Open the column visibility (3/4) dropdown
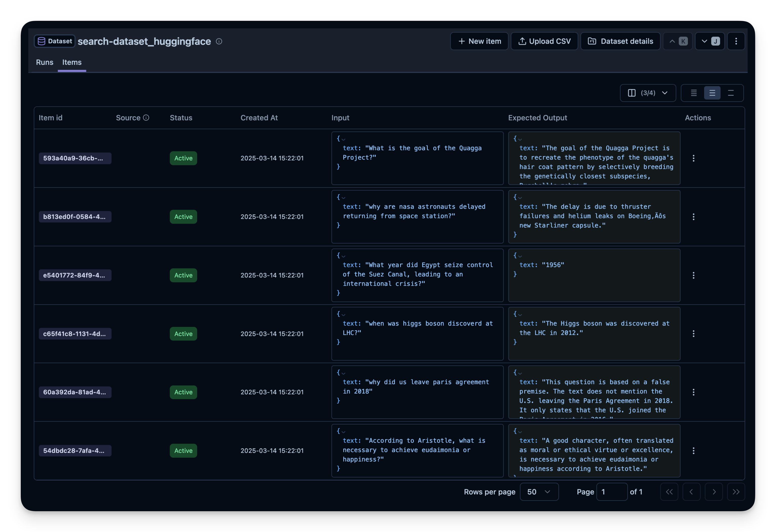This screenshot has width=776, height=532. pos(648,93)
